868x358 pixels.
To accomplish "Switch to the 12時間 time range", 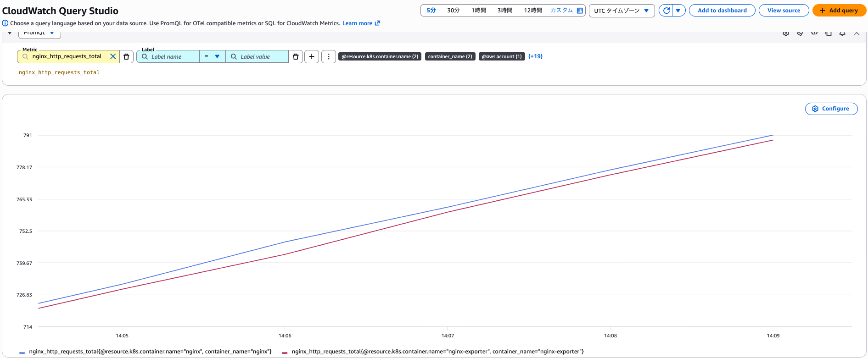I will pos(532,11).
